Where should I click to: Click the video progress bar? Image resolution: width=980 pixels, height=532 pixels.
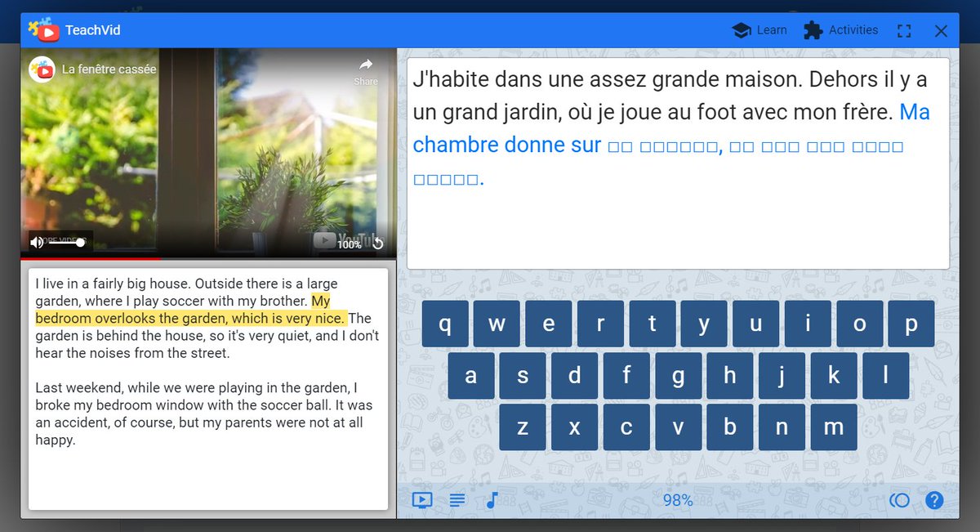pos(208,258)
